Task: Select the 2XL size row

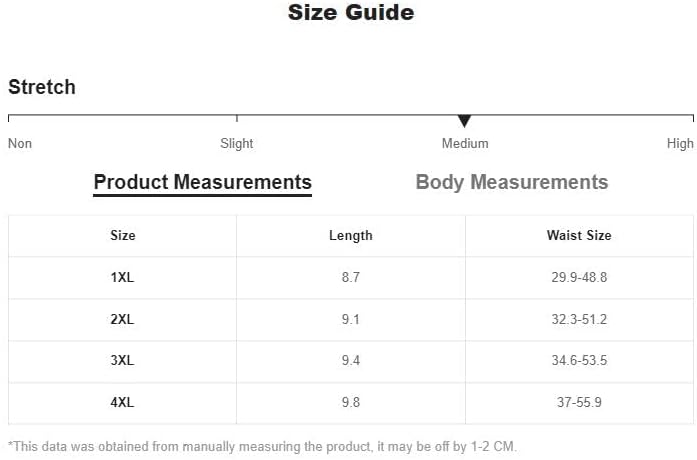Action: coord(351,319)
